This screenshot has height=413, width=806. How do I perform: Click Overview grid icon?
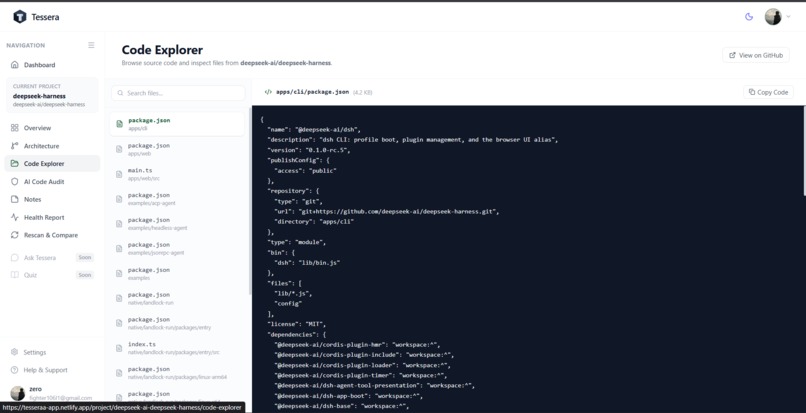pyautogui.click(x=14, y=128)
